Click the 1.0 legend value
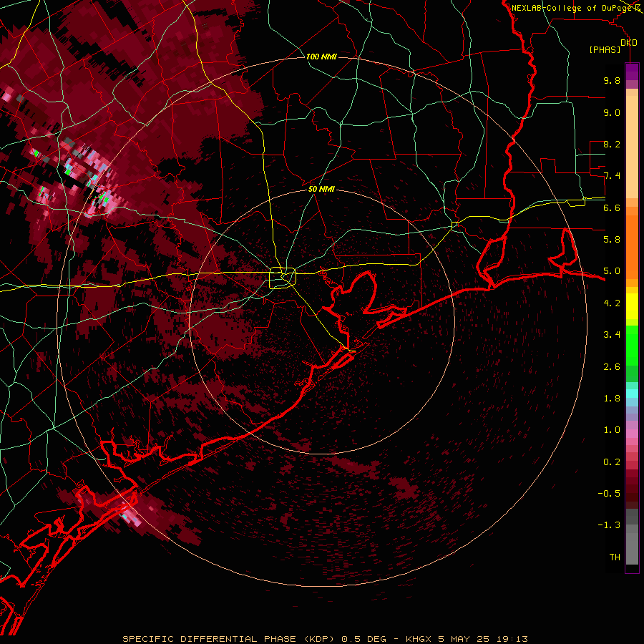This screenshot has height=644, width=644. click(x=612, y=430)
